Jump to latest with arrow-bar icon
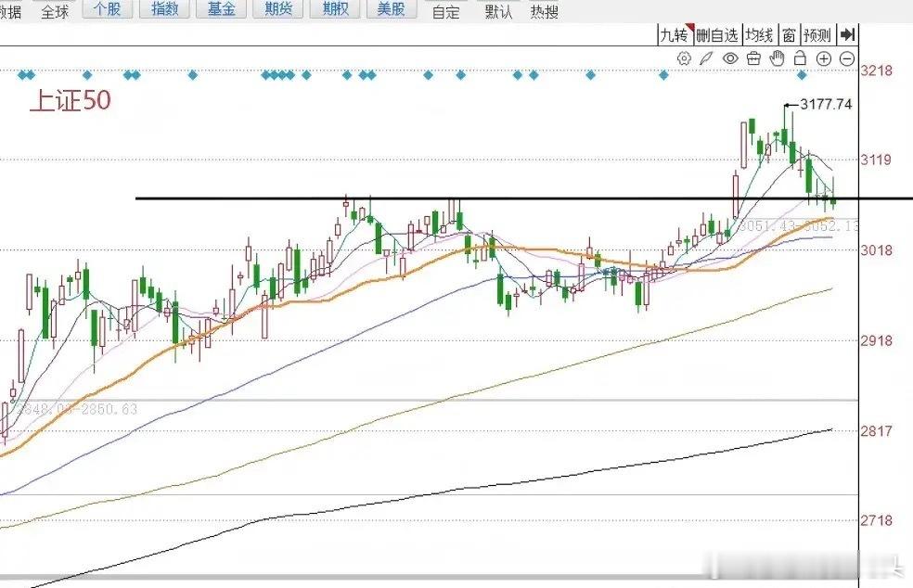 pos(847,35)
